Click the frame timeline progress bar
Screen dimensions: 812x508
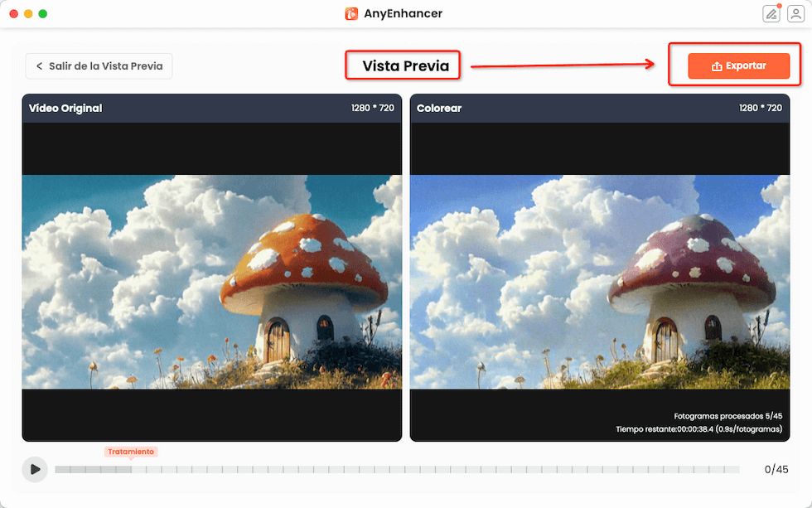coord(398,469)
